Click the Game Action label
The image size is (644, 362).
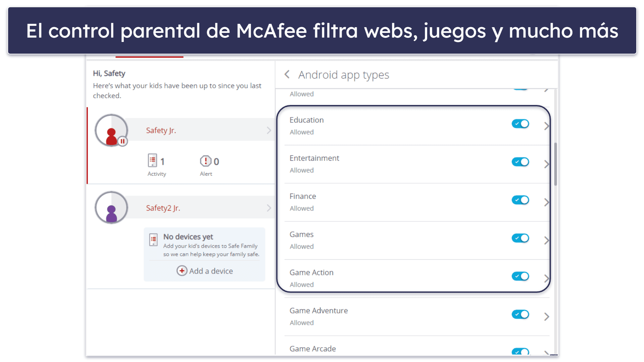311,272
